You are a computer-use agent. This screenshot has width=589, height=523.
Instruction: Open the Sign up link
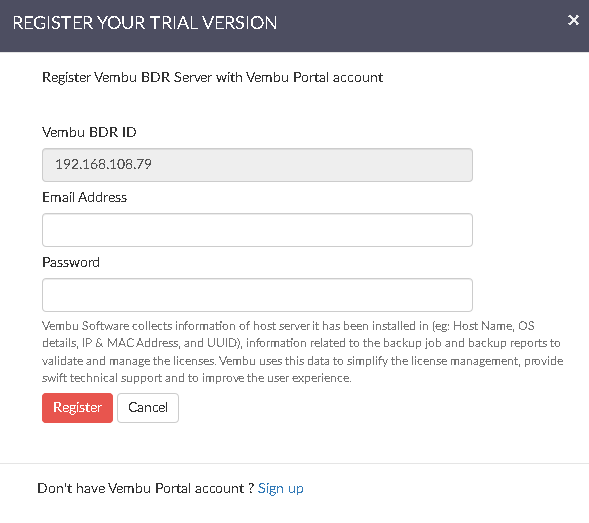(281, 488)
